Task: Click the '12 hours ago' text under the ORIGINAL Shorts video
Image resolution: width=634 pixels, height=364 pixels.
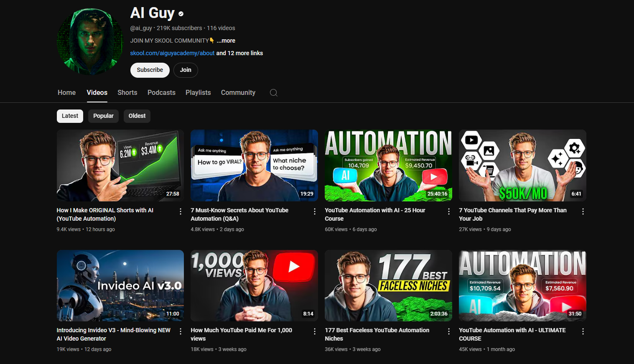Action: tap(100, 229)
